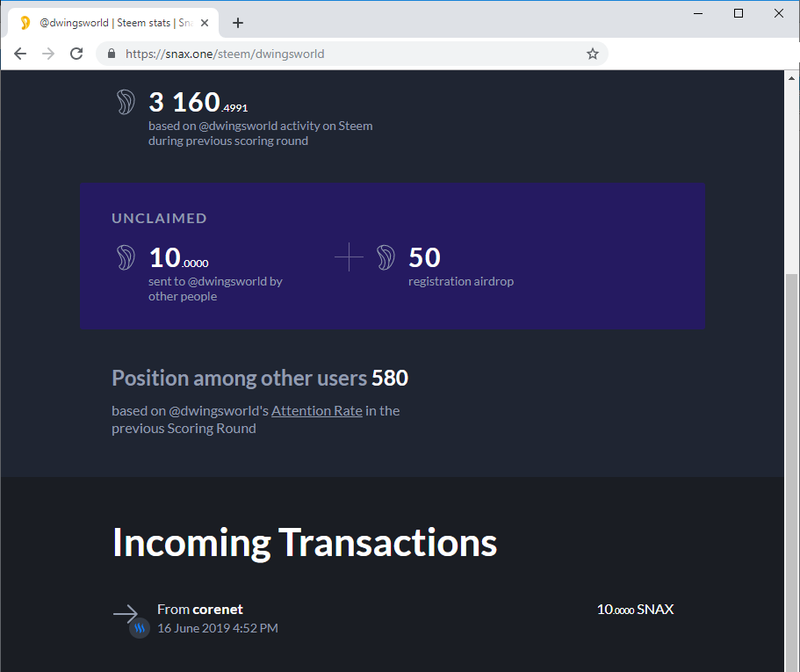800x672 pixels.
Task: Bookmark this page with the star icon
Action: (x=593, y=54)
